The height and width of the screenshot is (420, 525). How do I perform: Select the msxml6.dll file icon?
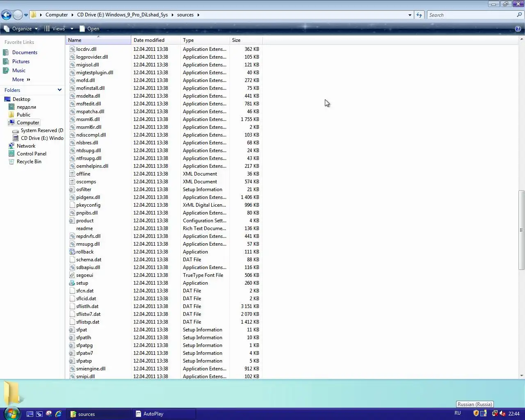click(72, 119)
